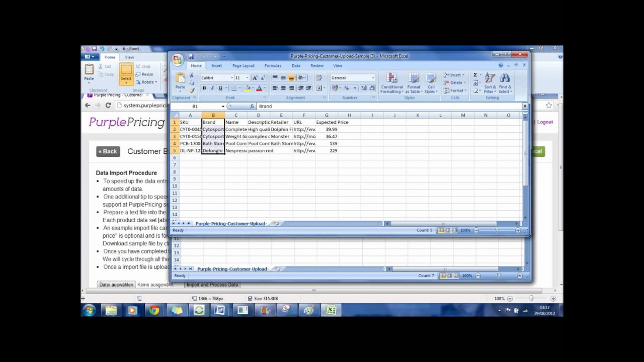Click the AutoSum sigma icon
The width and height of the screenshot is (644, 362).
[476, 75]
